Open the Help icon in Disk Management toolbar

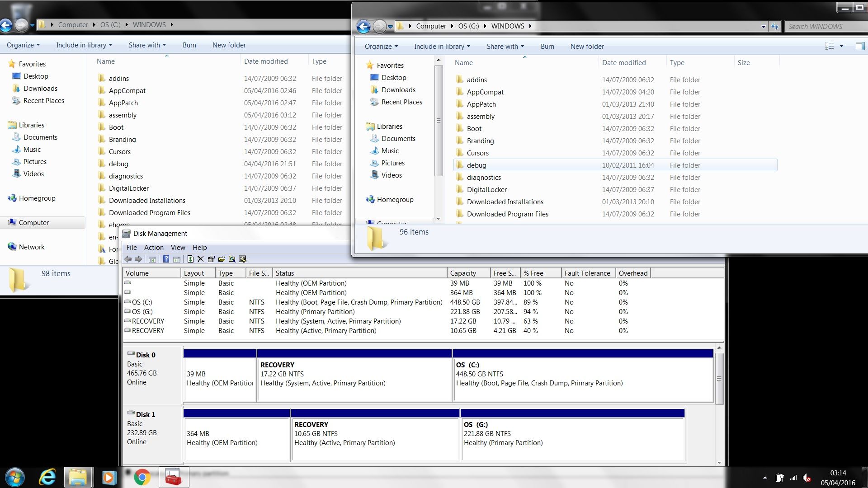point(166,259)
